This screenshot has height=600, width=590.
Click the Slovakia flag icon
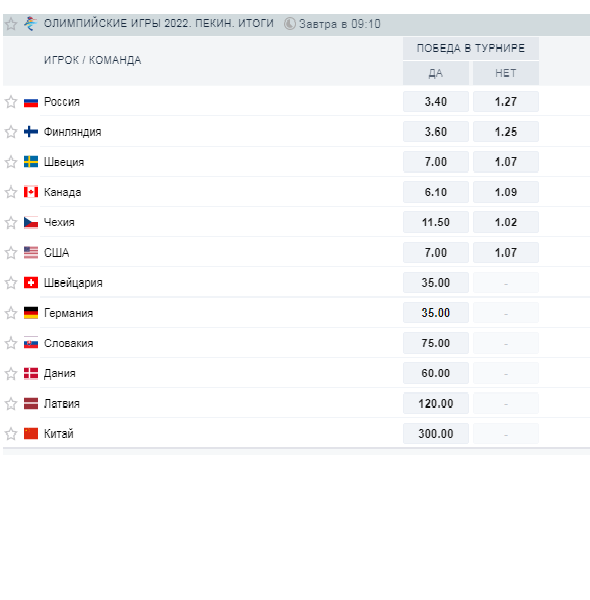[x=31, y=343]
